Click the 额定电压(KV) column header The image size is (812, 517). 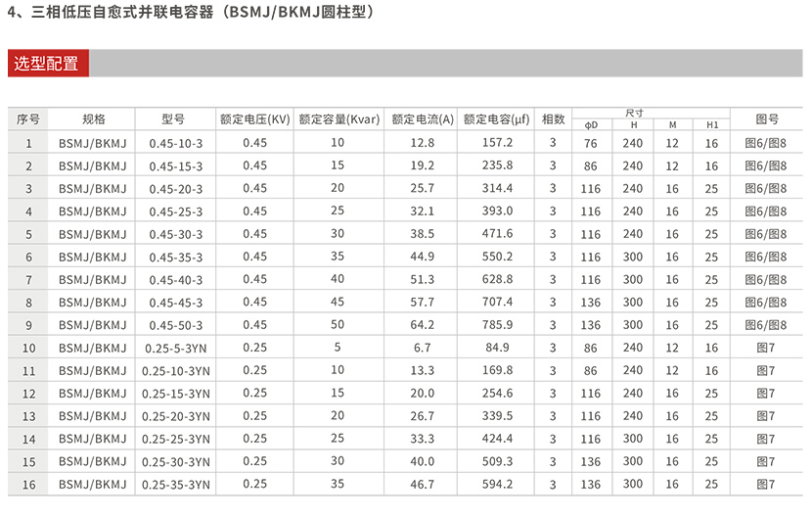tap(254, 118)
